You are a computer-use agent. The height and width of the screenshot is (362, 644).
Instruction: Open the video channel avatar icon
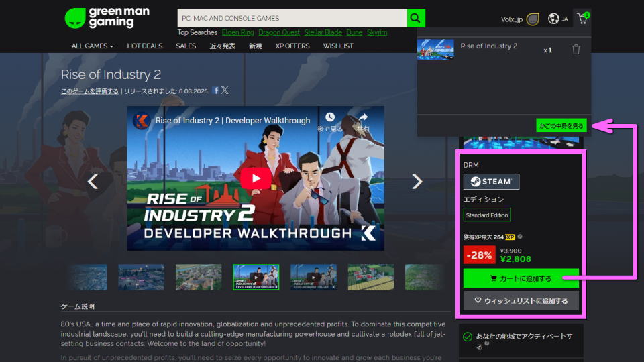coord(142,121)
